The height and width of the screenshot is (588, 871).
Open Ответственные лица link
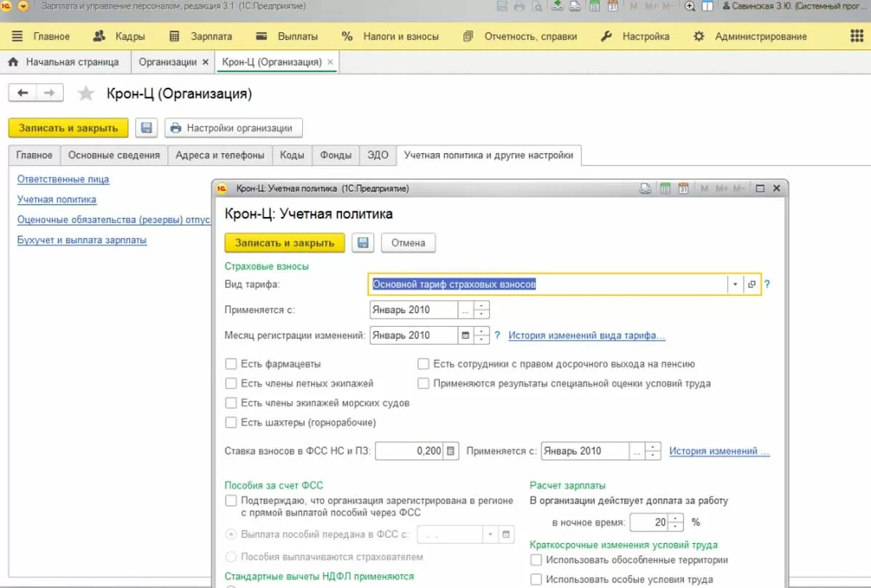coord(63,179)
